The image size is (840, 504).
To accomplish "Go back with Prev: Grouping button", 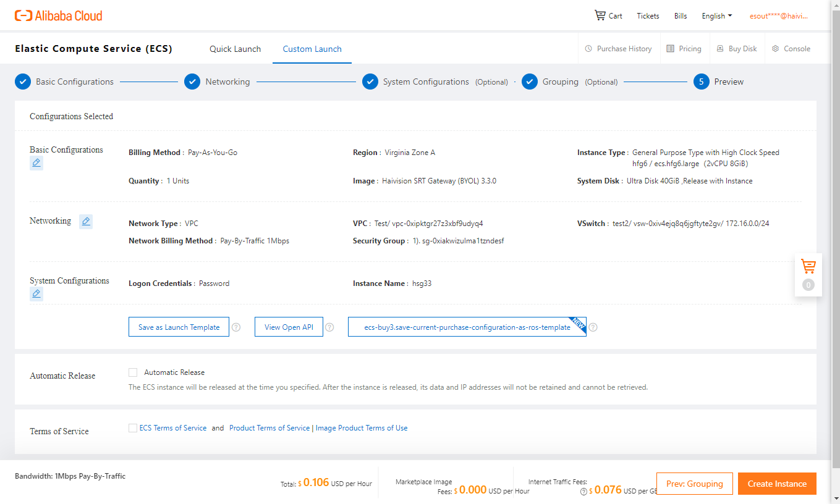I will pos(694,484).
